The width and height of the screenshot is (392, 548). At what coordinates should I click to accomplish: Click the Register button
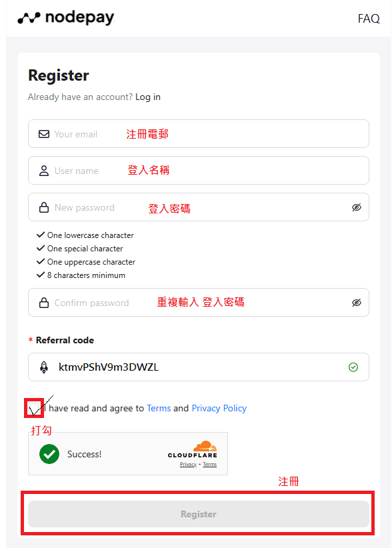pos(199,514)
